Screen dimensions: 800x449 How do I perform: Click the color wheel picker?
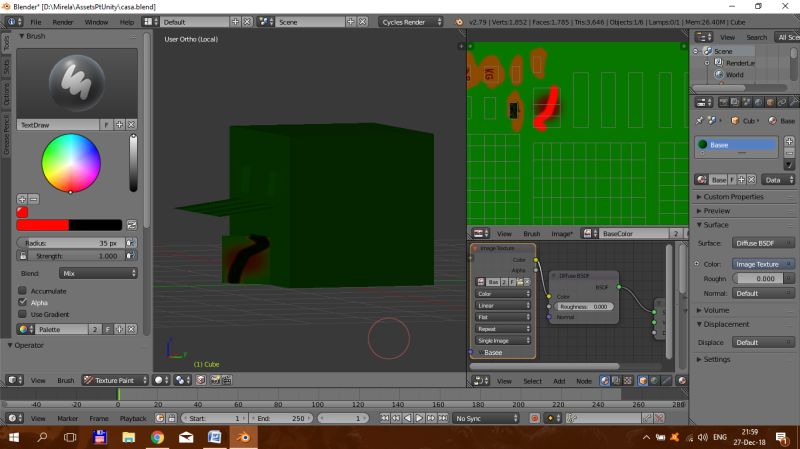click(x=71, y=163)
